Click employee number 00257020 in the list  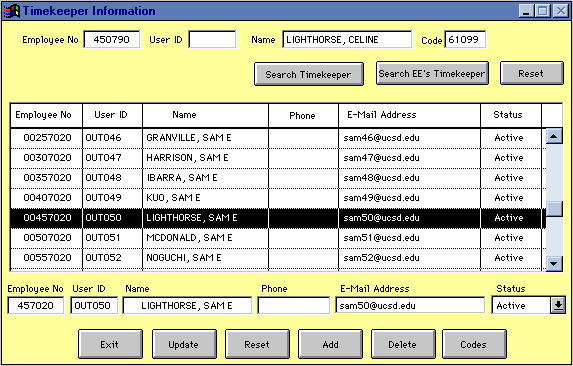pyautogui.click(x=47, y=138)
